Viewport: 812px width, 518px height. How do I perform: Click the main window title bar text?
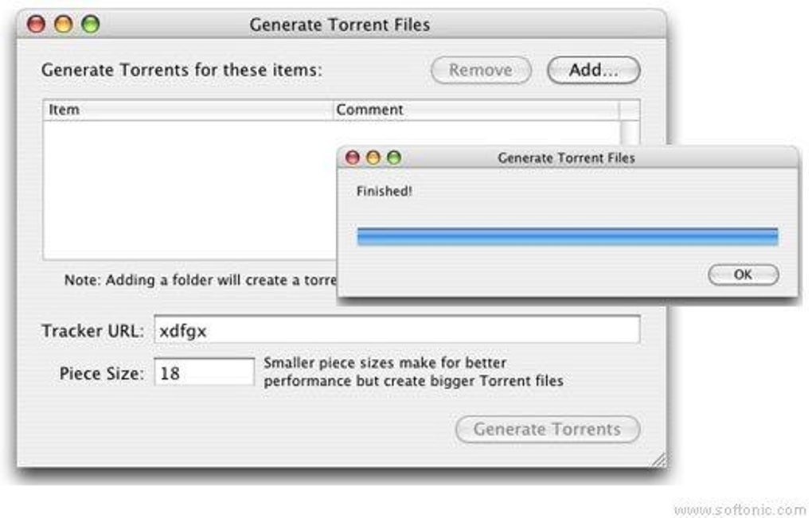coord(339,25)
